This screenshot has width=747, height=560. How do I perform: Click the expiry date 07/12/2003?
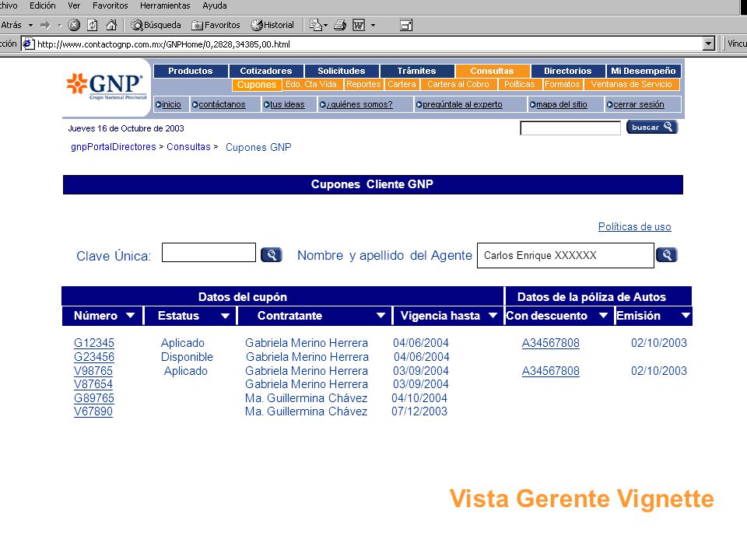coord(419,411)
